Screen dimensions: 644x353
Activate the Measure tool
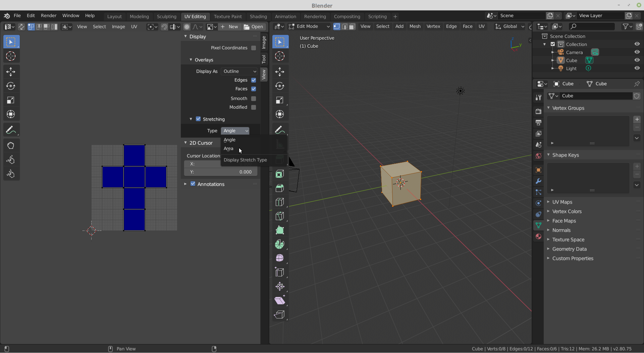click(x=280, y=144)
